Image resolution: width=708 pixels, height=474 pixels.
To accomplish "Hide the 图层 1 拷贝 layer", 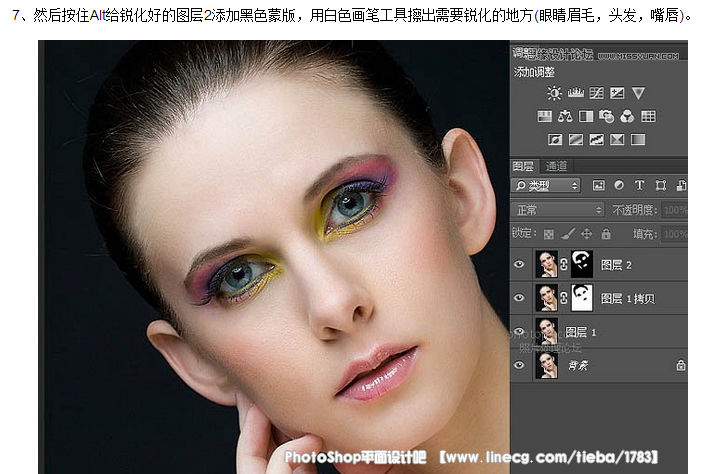I will point(519,298).
